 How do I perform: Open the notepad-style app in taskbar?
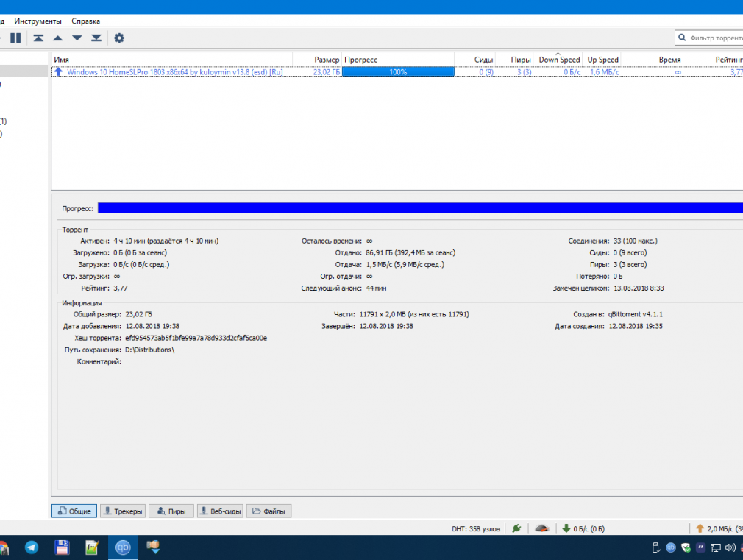[92, 547]
